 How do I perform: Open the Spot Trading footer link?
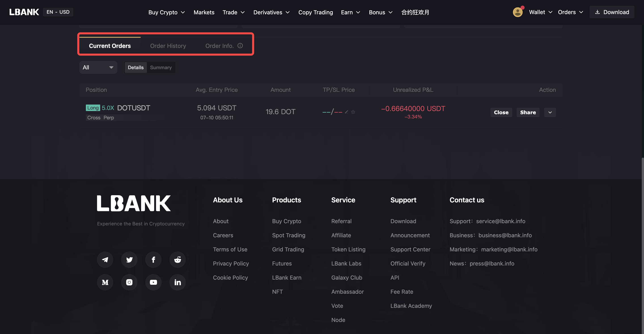288,235
